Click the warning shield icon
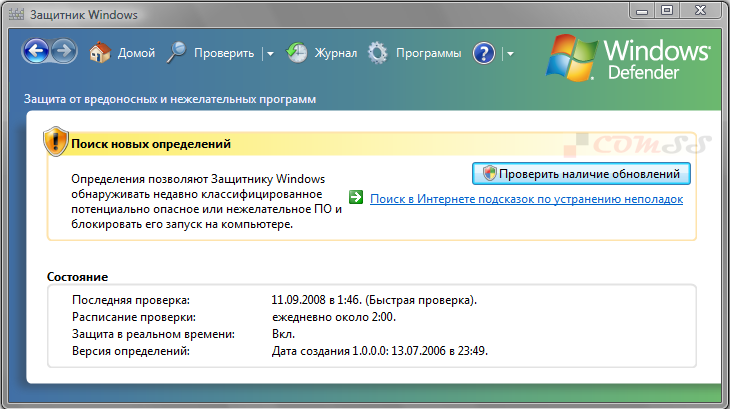 coord(56,141)
